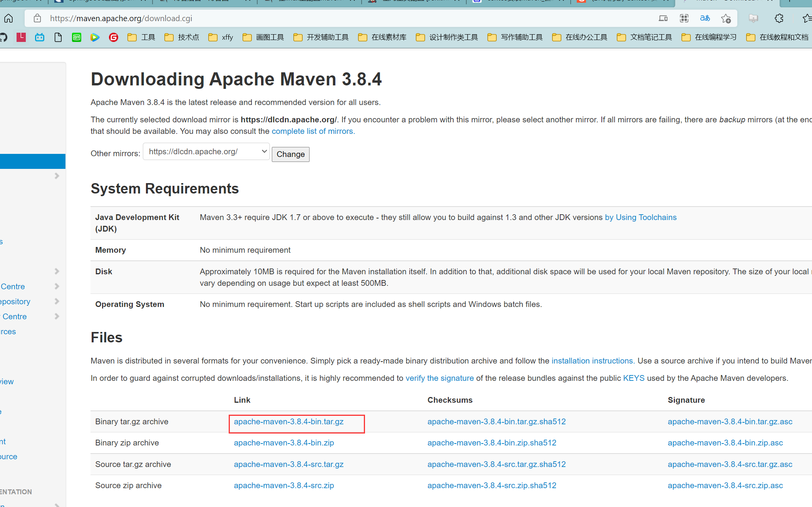Add page to favorites star icon
The width and height of the screenshot is (812, 507).
pyautogui.click(x=726, y=18)
